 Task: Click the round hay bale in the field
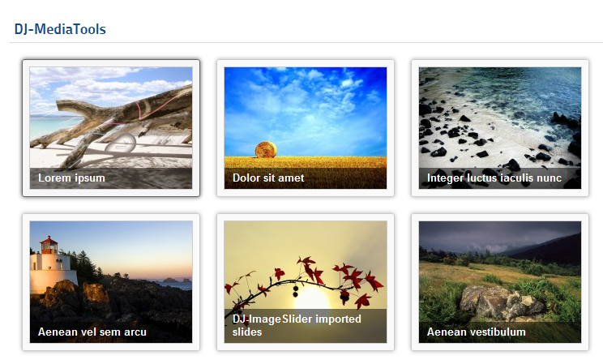(266, 150)
